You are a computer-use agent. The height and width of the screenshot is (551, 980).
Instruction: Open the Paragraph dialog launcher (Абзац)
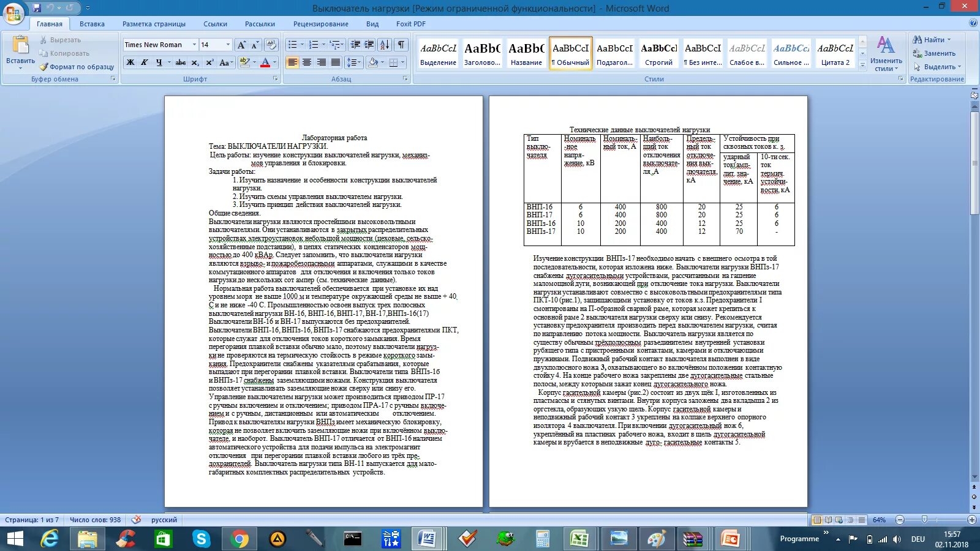click(x=405, y=79)
